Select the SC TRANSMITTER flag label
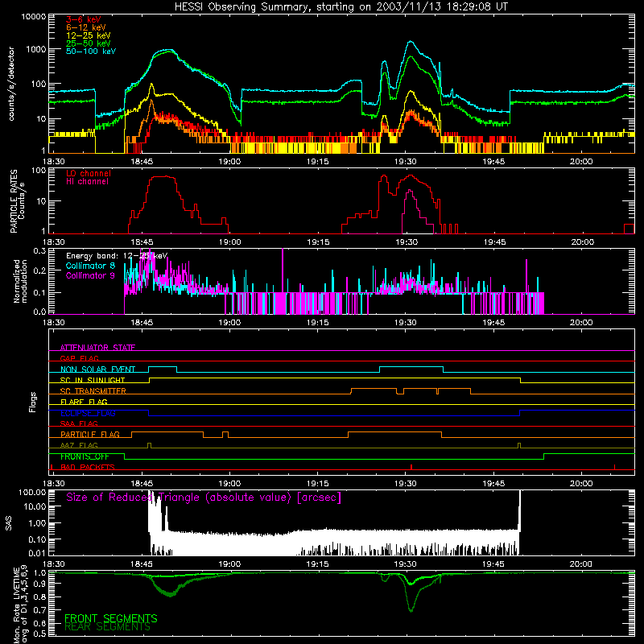 [93, 390]
